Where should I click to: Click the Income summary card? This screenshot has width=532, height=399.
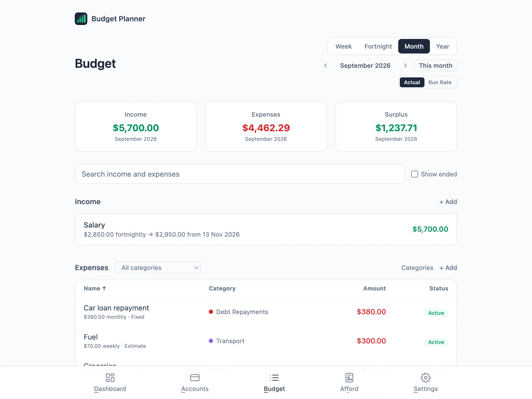[x=136, y=127]
